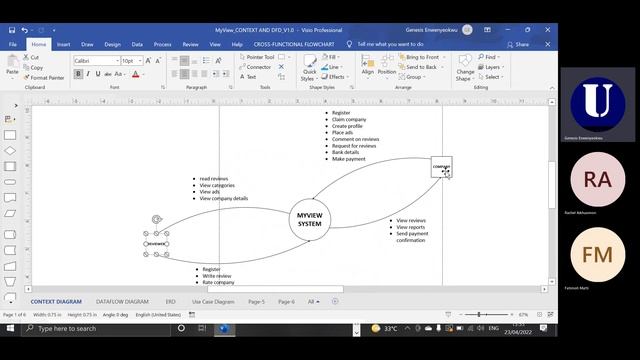Open the All pages list dropdown
Screen dimensions: 640x360
tap(313, 302)
